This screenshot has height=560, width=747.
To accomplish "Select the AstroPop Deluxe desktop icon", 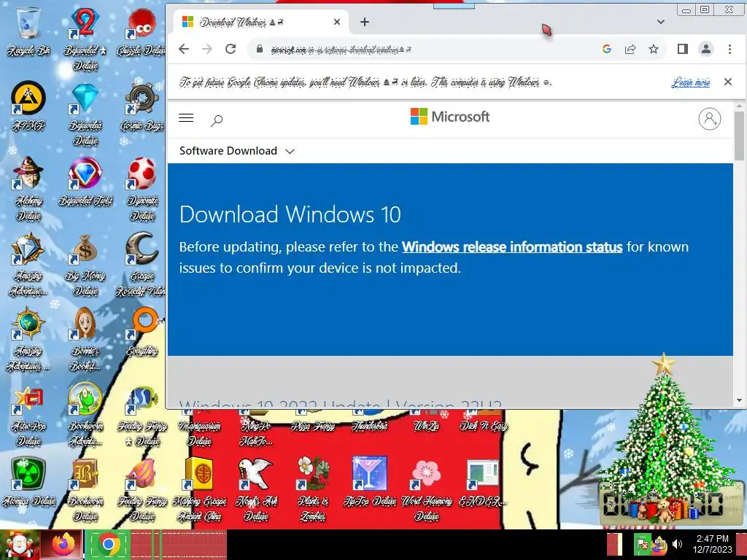I will (x=28, y=415).
